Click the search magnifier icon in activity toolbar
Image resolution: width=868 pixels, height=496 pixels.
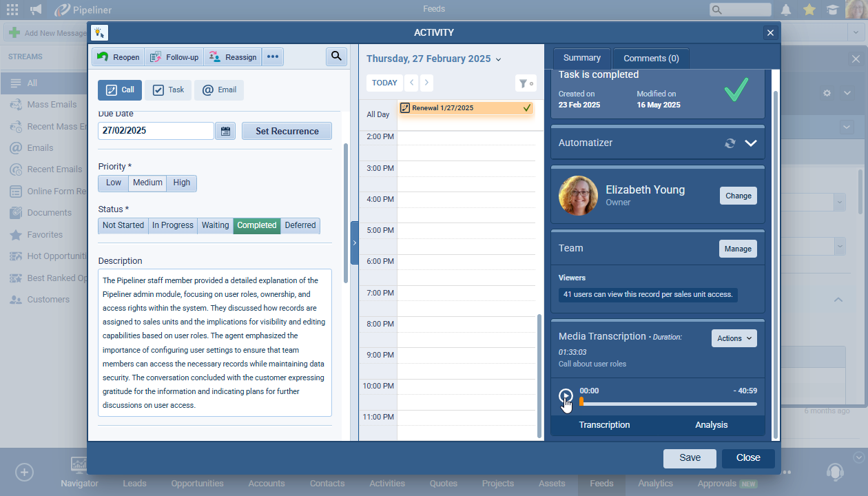336,56
